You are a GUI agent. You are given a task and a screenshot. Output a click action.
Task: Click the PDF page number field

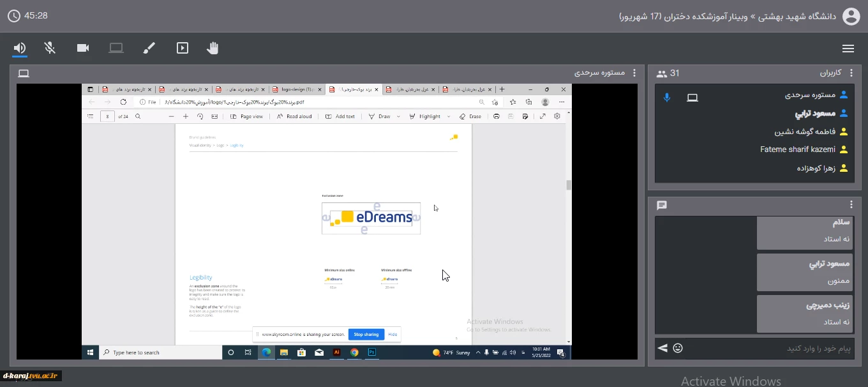(108, 116)
